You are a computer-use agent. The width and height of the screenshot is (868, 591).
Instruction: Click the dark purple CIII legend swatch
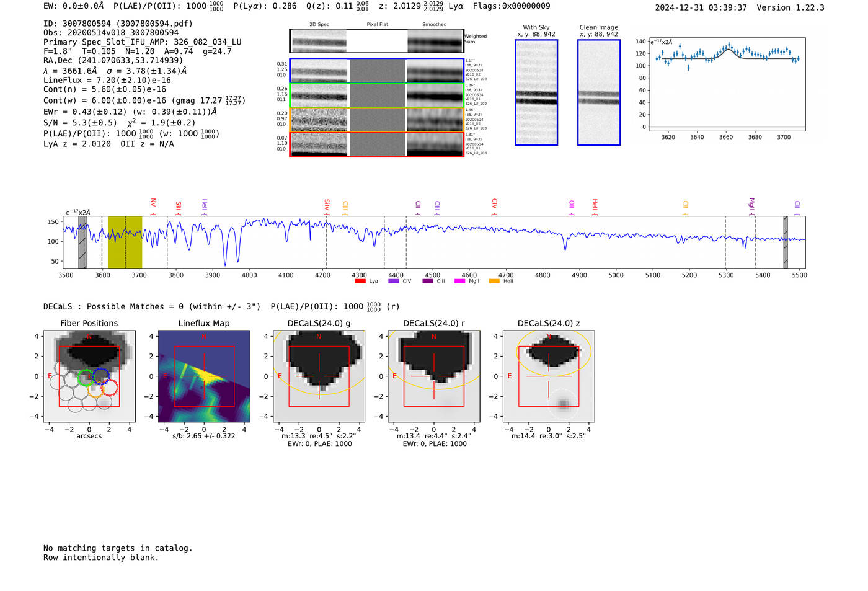427,282
